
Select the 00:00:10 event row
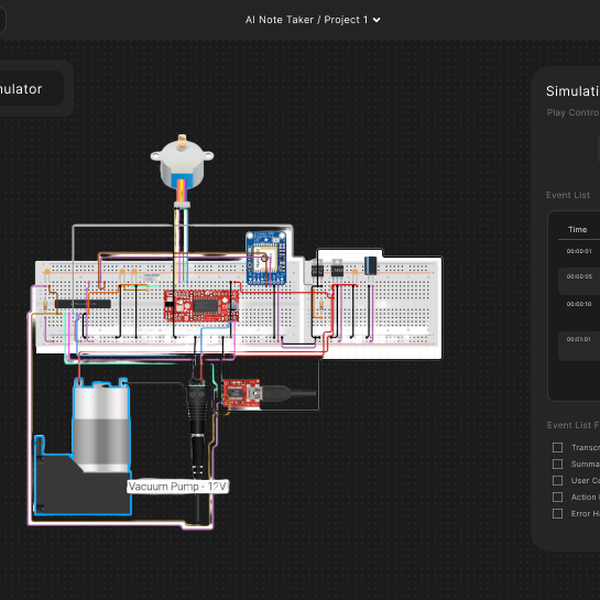point(579,304)
